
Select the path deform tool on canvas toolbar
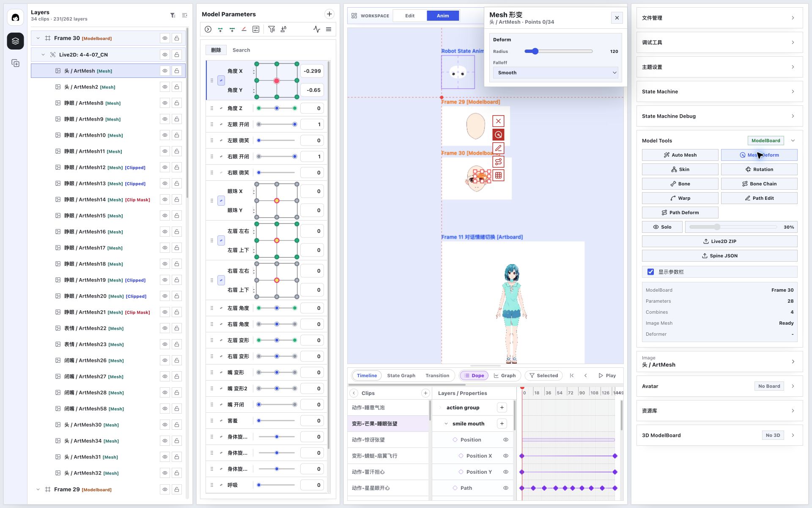tap(499, 162)
